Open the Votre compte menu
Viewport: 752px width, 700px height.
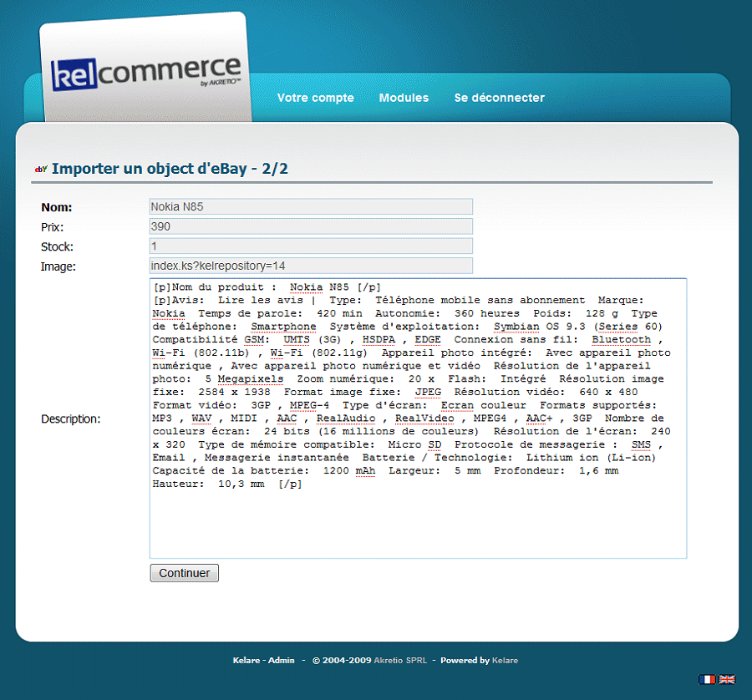[315, 98]
